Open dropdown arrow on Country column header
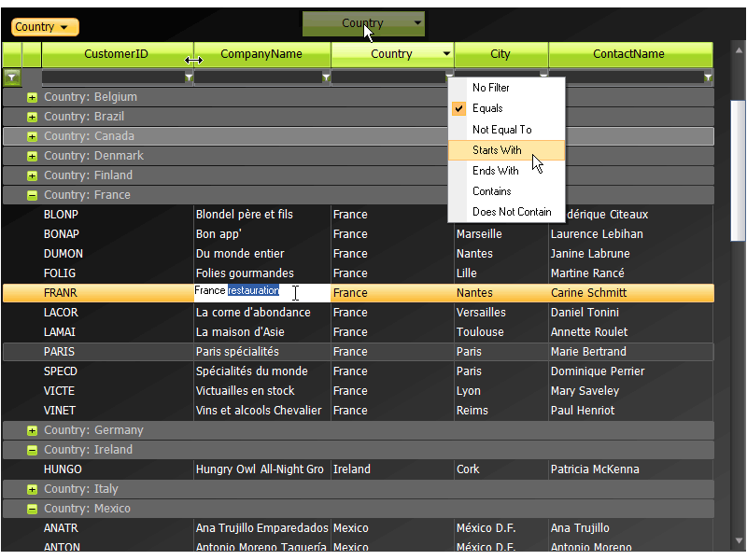The width and height of the screenshot is (747, 560). pyautogui.click(x=446, y=53)
